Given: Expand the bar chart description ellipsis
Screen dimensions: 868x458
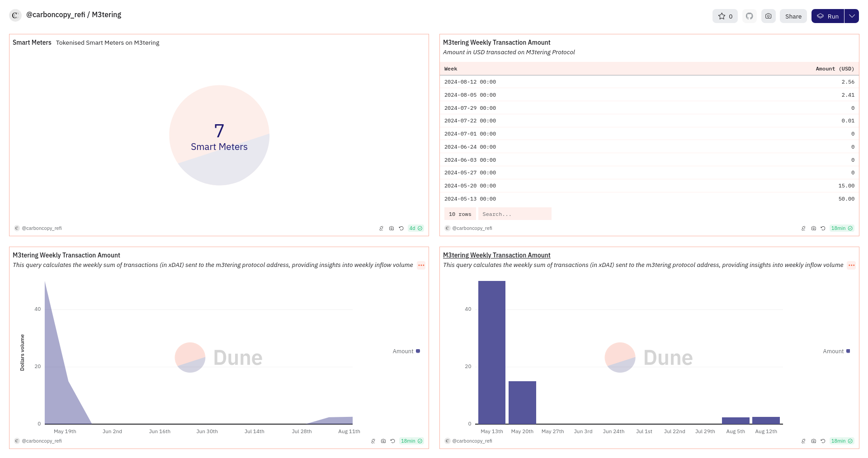Looking at the screenshot, I should [x=852, y=265].
